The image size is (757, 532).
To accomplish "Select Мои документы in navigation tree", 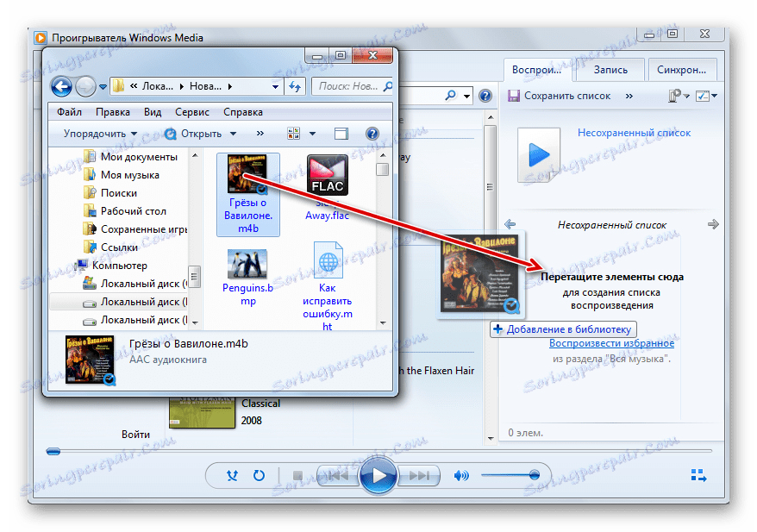I will (x=130, y=157).
